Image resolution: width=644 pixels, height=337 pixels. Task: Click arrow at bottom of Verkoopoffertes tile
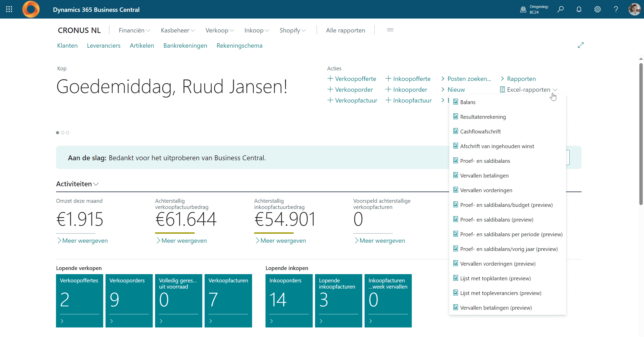click(x=62, y=321)
